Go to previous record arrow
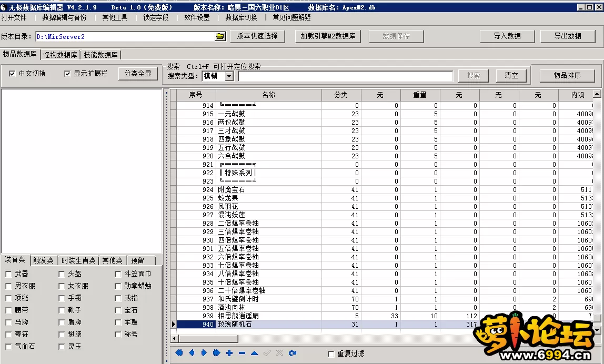This screenshot has height=364, width=604. click(192, 353)
